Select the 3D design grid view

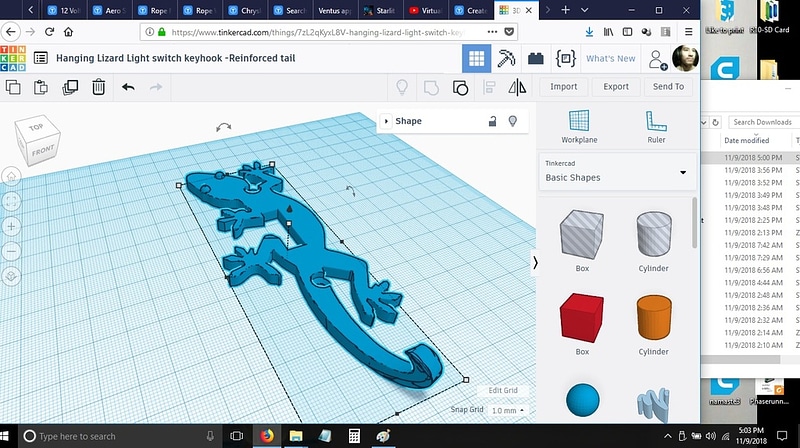point(477,58)
